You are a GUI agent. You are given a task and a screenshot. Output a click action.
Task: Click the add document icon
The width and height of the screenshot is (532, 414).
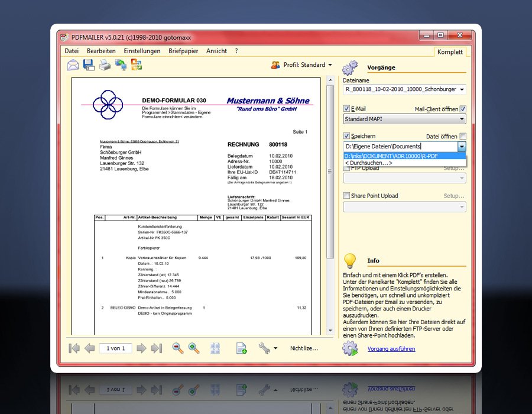(242, 348)
